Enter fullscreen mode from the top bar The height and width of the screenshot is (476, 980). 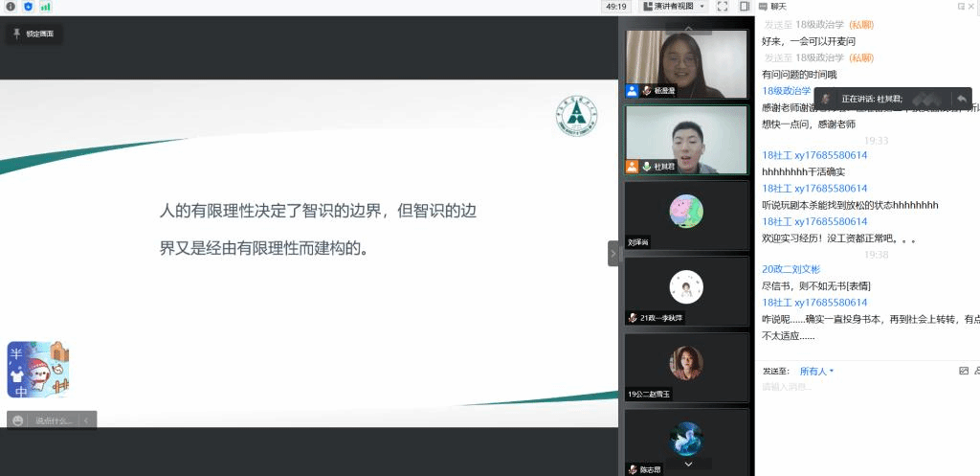point(723,7)
